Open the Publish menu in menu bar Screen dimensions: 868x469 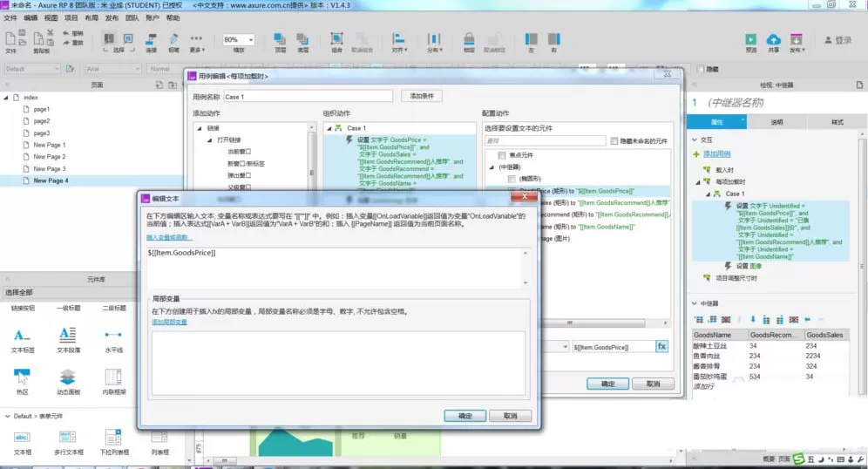(x=112, y=17)
